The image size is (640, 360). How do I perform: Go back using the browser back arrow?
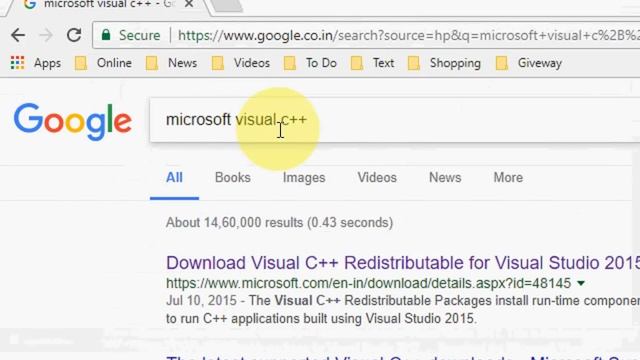point(18,36)
